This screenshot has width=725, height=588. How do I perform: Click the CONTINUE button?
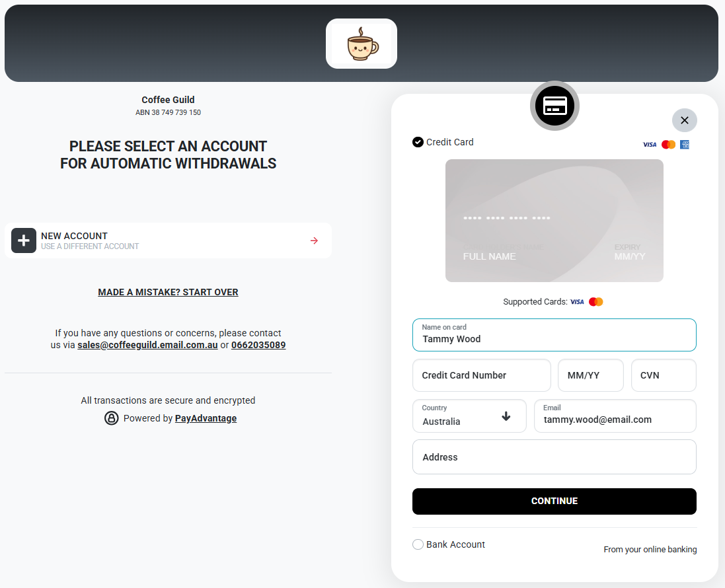coord(554,501)
